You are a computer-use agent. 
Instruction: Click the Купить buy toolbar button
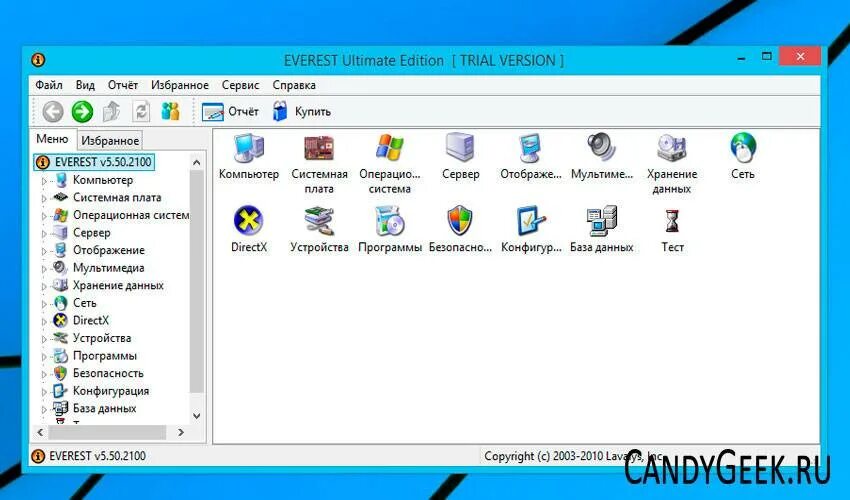[301, 112]
